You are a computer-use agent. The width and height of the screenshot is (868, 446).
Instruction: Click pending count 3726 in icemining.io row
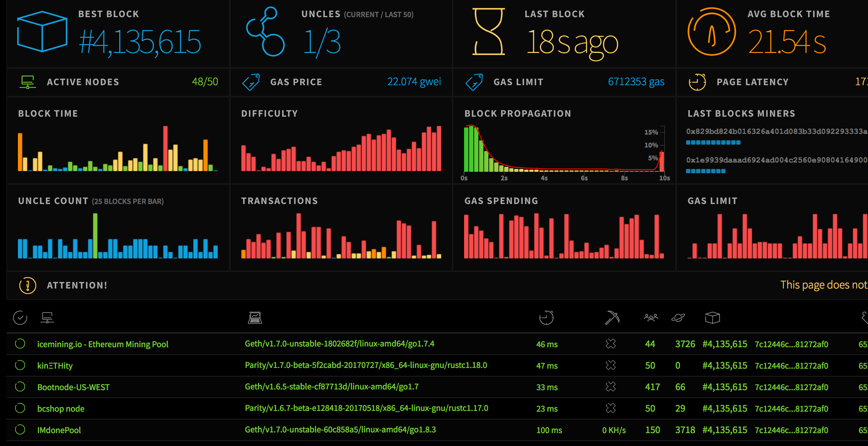[685, 344]
